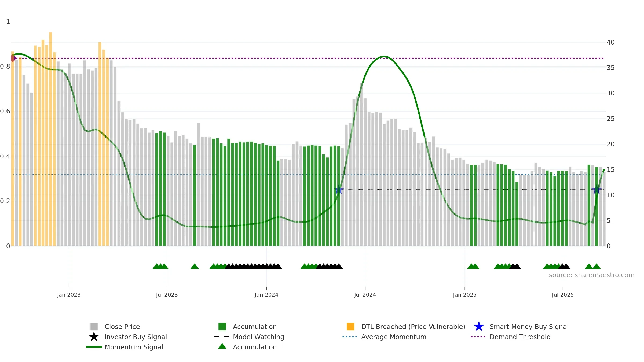Click the purple marker at the Demand Threshold start

pos(13,58)
